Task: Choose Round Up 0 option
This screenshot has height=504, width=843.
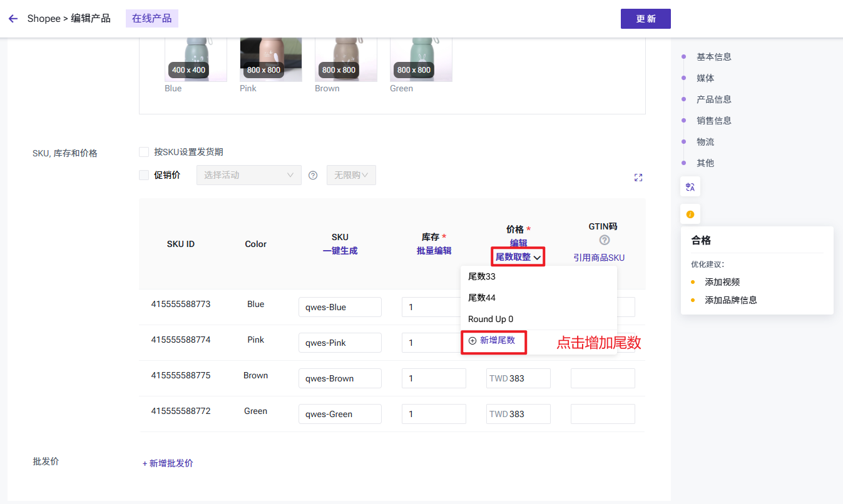Action: (x=491, y=319)
